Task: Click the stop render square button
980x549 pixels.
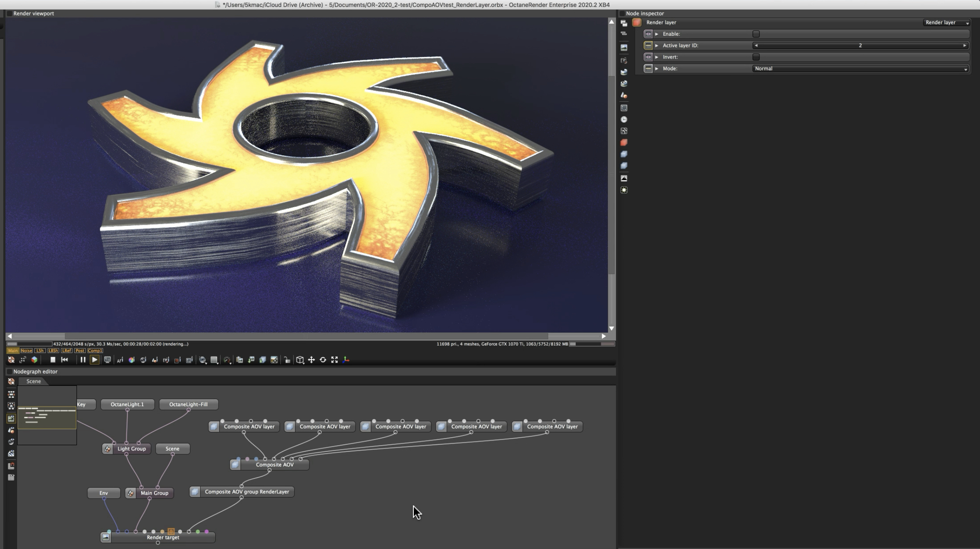Action: [53, 360]
